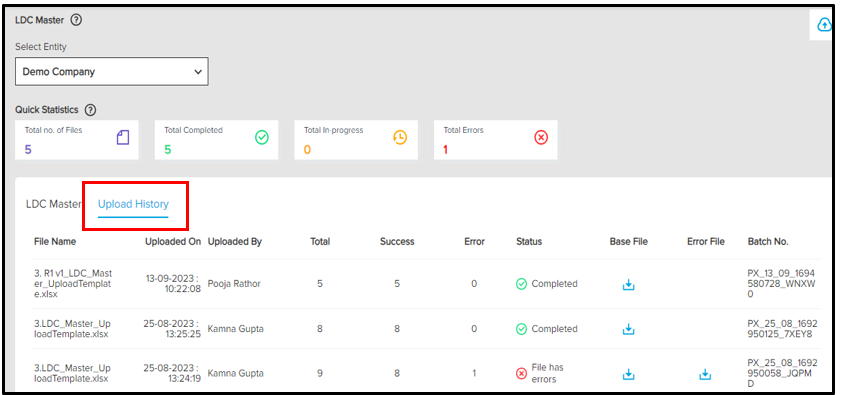Download error file for 13:24:19 upload

[x=705, y=375]
